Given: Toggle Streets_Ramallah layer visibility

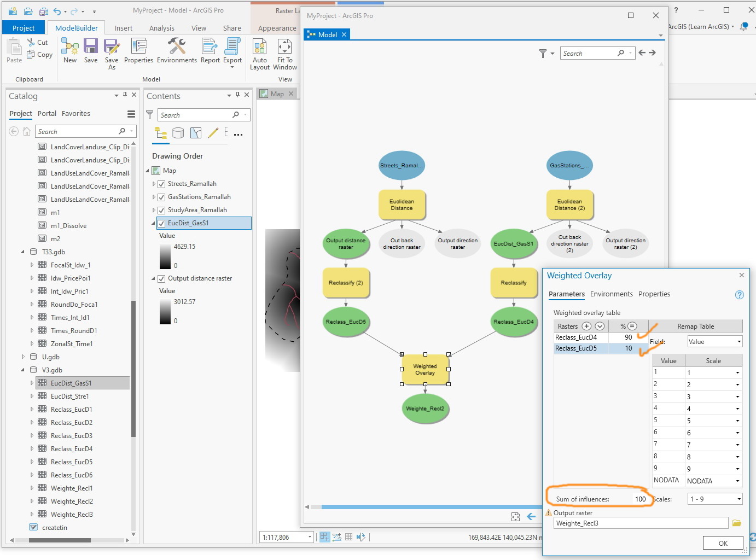Looking at the screenshot, I should tap(161, 184).
